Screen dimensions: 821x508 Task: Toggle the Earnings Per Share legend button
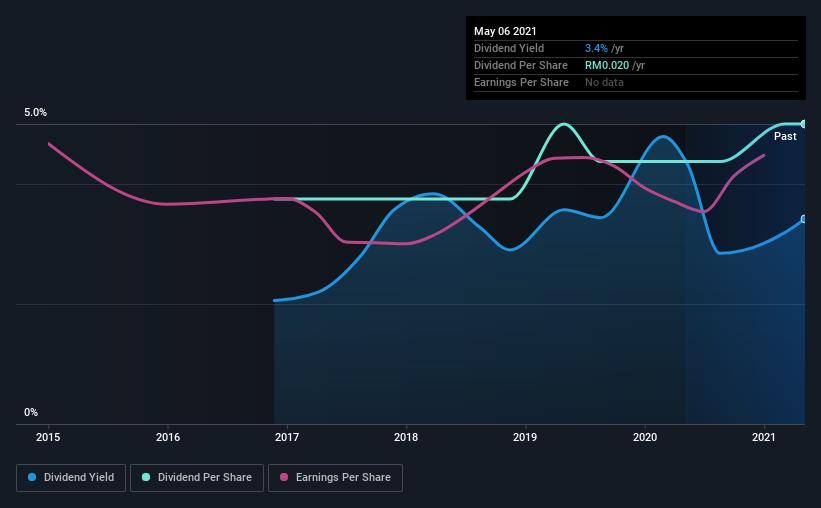point(335,478)
